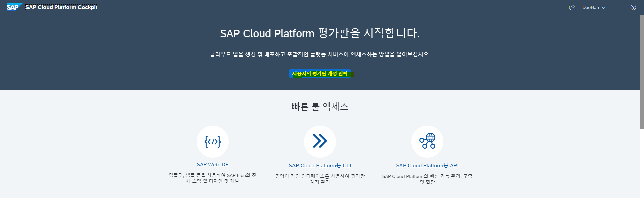Open the SAP Web IDE link
Screen dimensions: 644x206
[213, 165]
